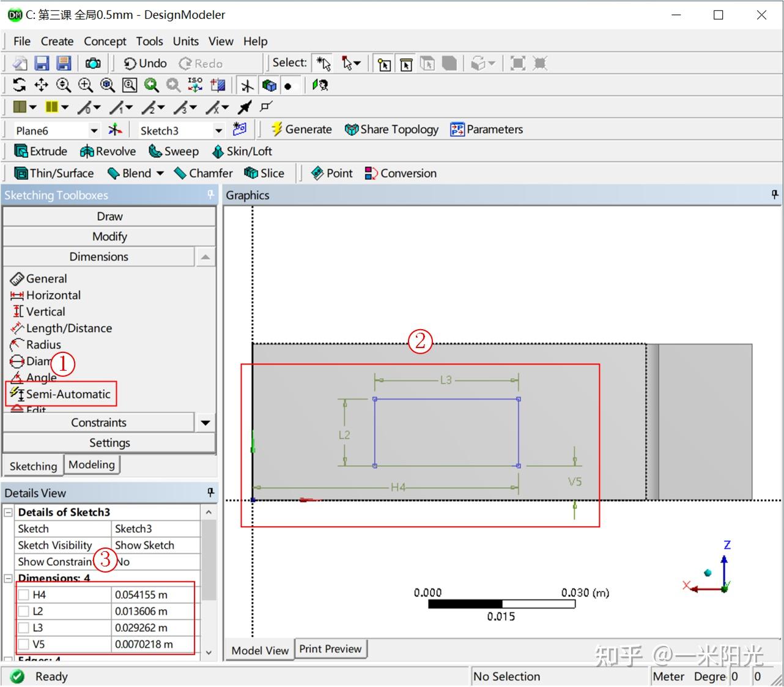Viewport: 784px width, 687px height.
Task: Open the Sketch3 sketch selector dropdown
Action: click(x=218, y=130)
